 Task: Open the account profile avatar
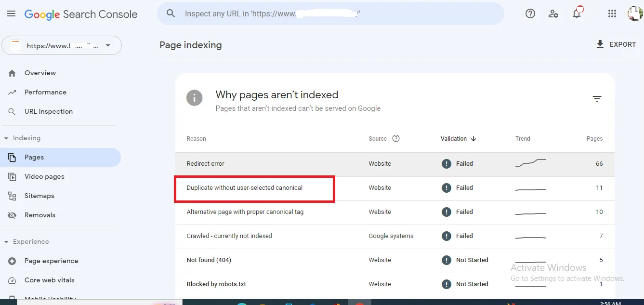[635, 13]
